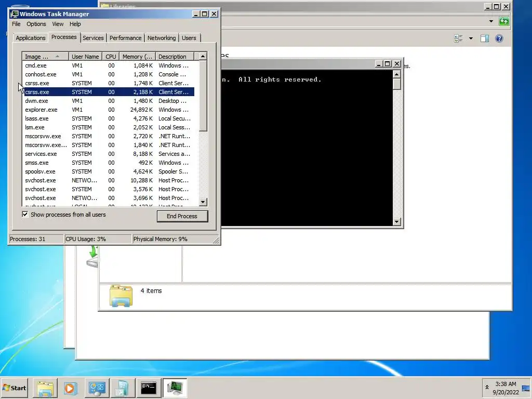Sort processes by User Name column
The width and height of the screenshot is (532, 399).
tap(86, 56)
